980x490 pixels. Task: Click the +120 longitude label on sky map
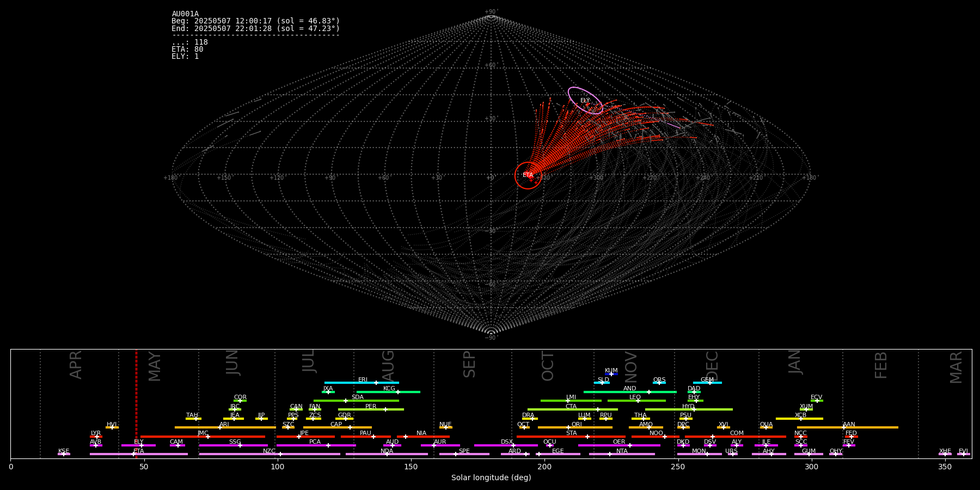pyautogui.click(x=277, y=177)
